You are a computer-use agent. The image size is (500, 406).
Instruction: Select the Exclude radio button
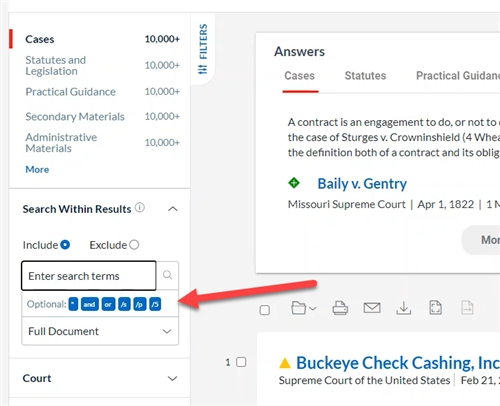coord(134,245)
